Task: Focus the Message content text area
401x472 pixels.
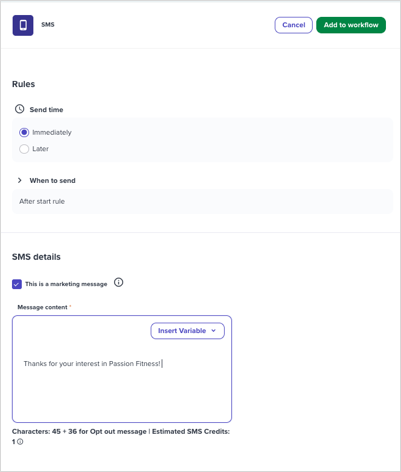Action: pos(122,369)
